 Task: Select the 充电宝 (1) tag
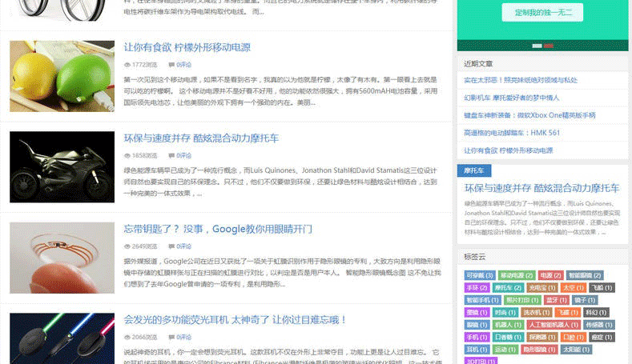point(542,288)
